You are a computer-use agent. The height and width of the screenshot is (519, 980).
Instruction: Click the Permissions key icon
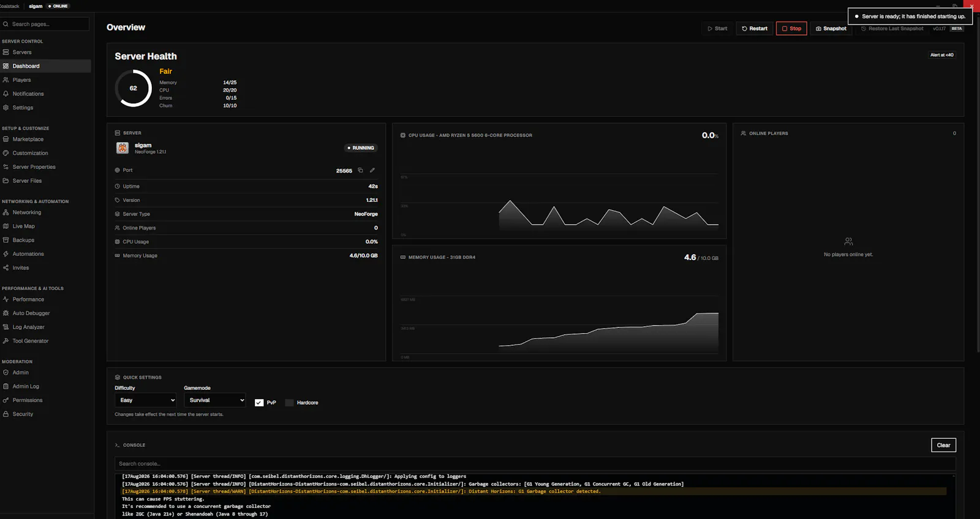[x=6, y=400]
